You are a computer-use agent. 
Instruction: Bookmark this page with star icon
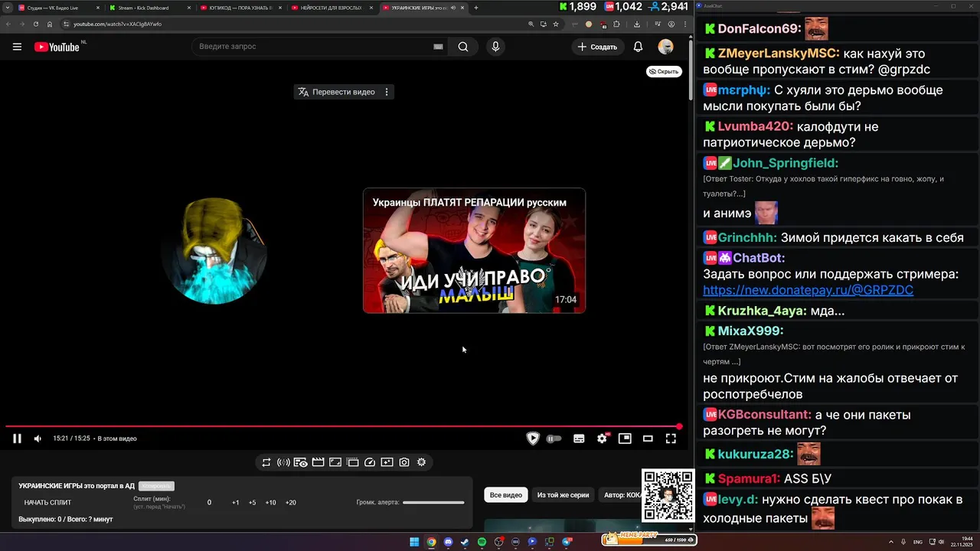556,24
